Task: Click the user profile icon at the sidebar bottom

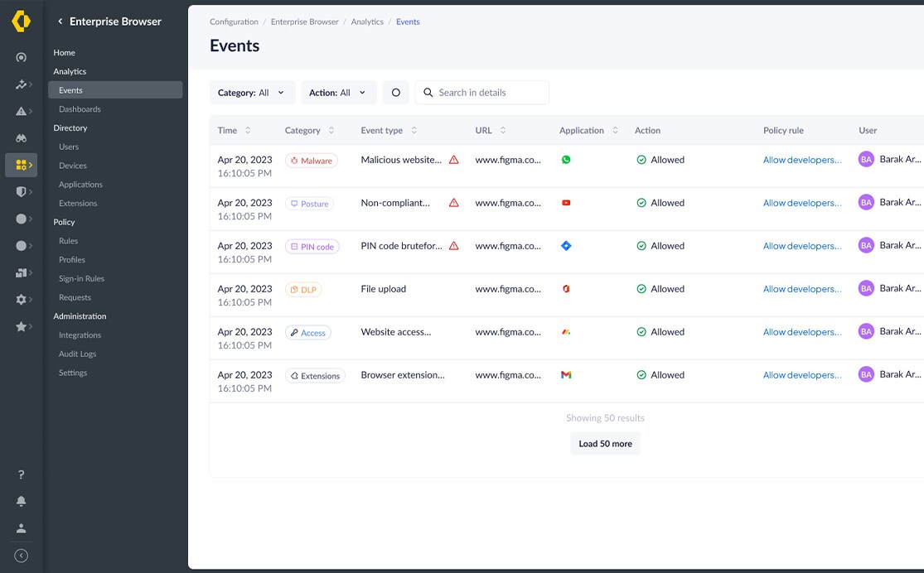Action: pos(21,526)
